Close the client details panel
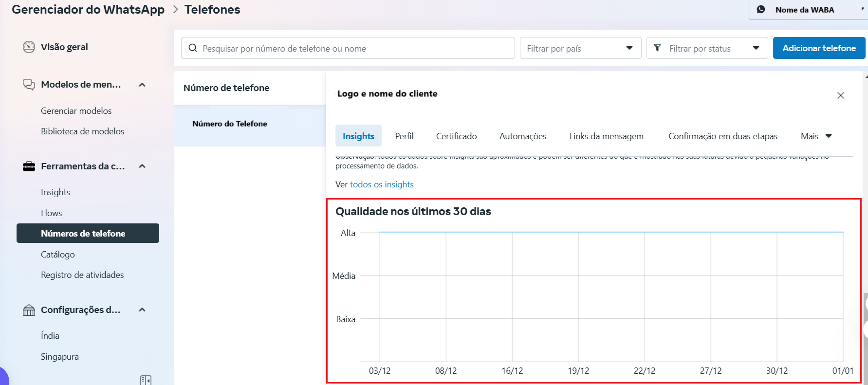868x385 pixels. (840, 95)
